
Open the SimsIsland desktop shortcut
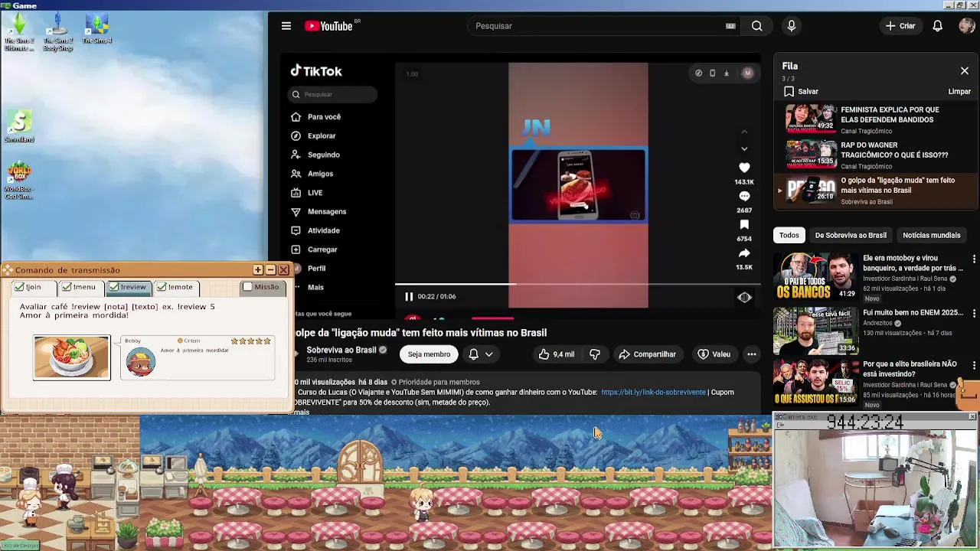pyautogui.click(x=19, y=126)
